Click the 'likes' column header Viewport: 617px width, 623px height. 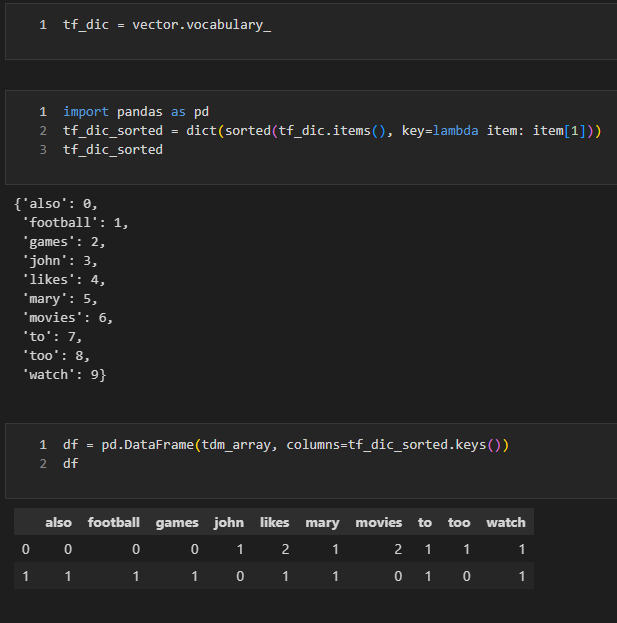point(275,522)
